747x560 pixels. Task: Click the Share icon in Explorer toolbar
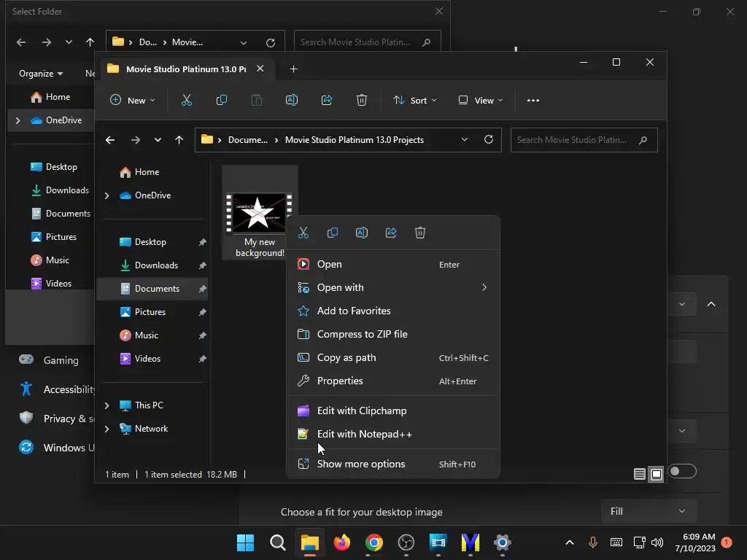coord(327,100)
